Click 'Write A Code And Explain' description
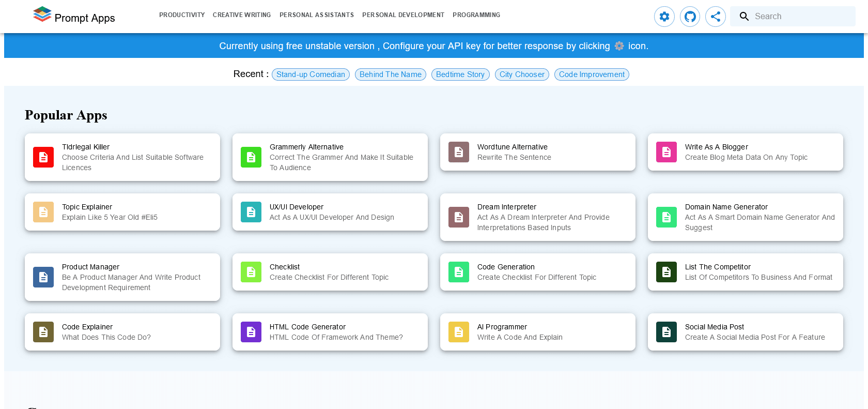 [x=520, y=337]
